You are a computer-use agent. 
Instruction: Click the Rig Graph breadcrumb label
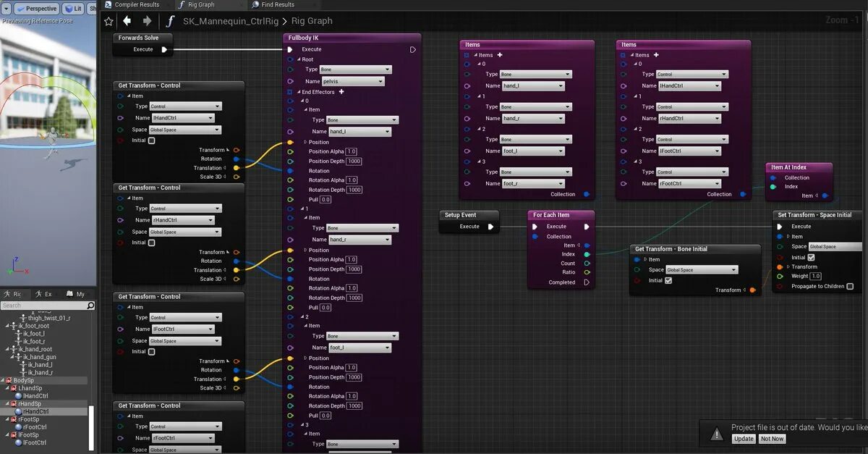tap(312, 21)
